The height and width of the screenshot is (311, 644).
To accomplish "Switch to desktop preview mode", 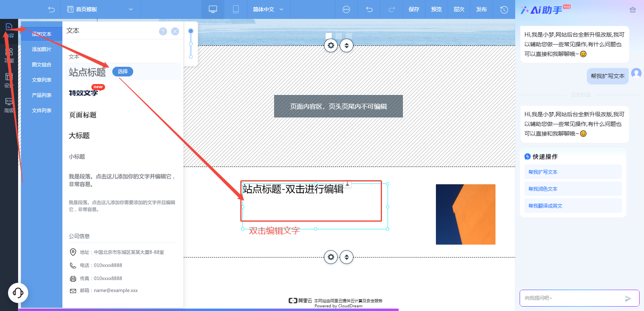I will (213, 9).
